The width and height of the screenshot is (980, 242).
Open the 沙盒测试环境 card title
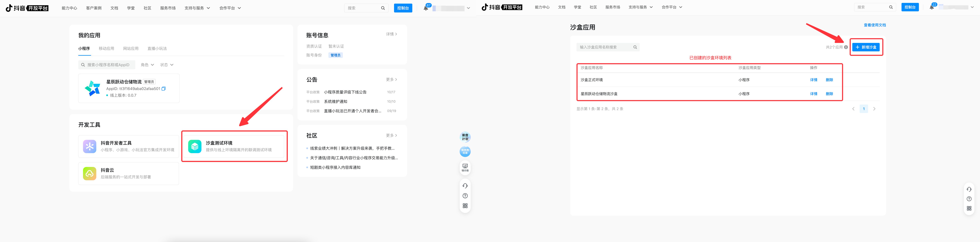point(219,143)
